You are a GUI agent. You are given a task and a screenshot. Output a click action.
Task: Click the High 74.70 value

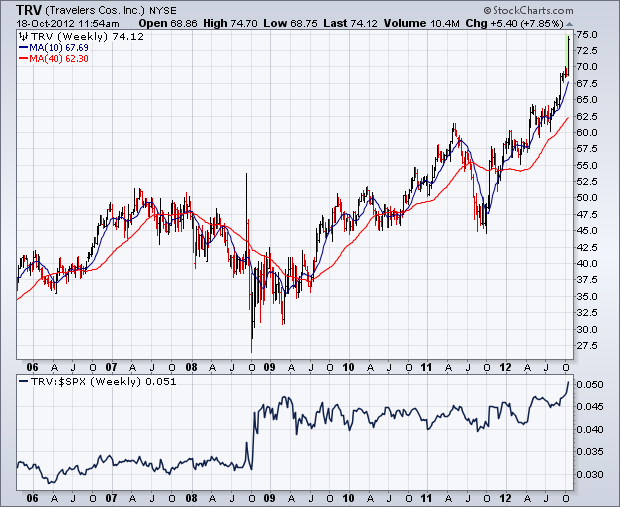230,24
